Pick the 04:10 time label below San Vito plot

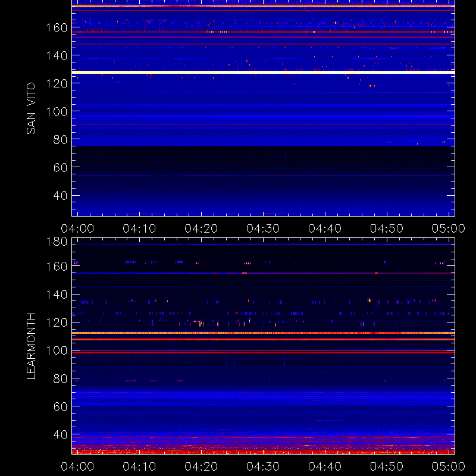139,228
